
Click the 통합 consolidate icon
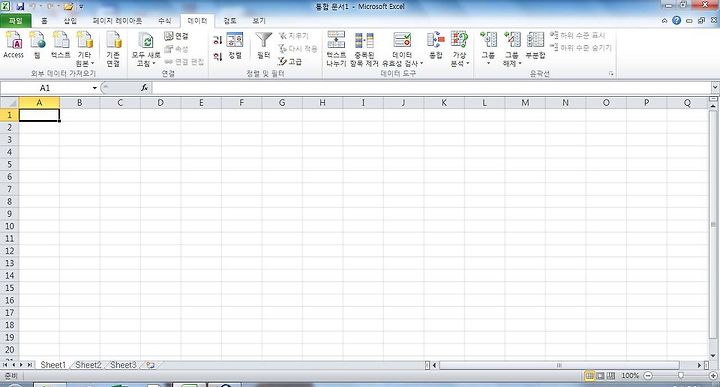click(436, 45)
